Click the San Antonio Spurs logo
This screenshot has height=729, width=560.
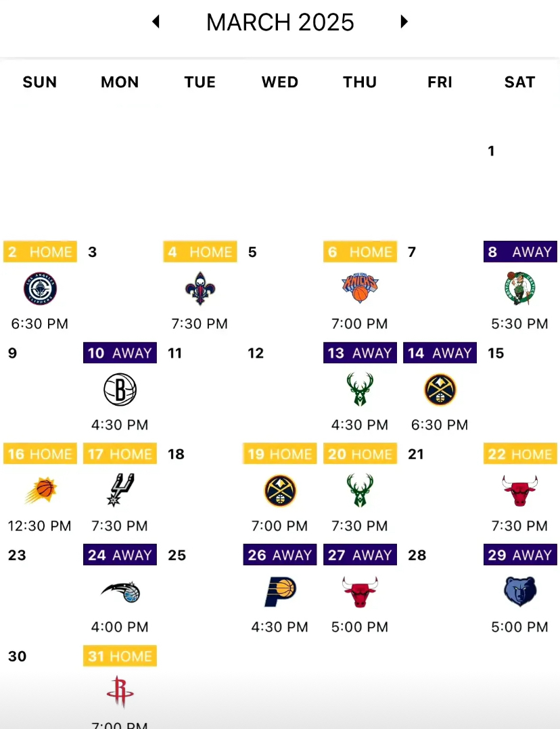pyautogui.click(x=120, y=490)
